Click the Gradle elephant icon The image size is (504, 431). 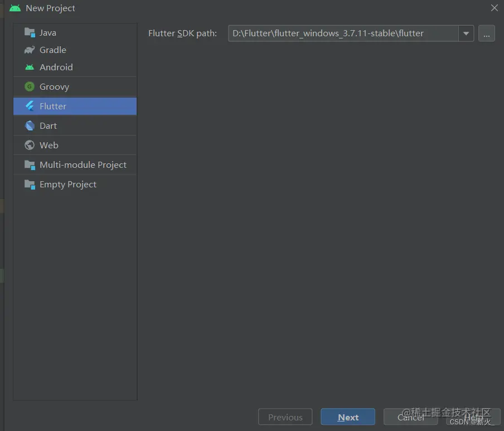click(x=30, y=50)
